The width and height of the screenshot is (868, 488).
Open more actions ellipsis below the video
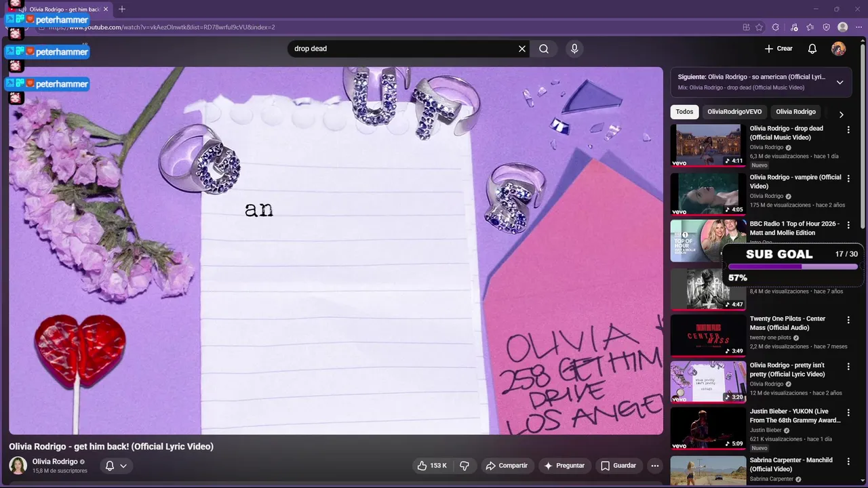click(654, 466)
